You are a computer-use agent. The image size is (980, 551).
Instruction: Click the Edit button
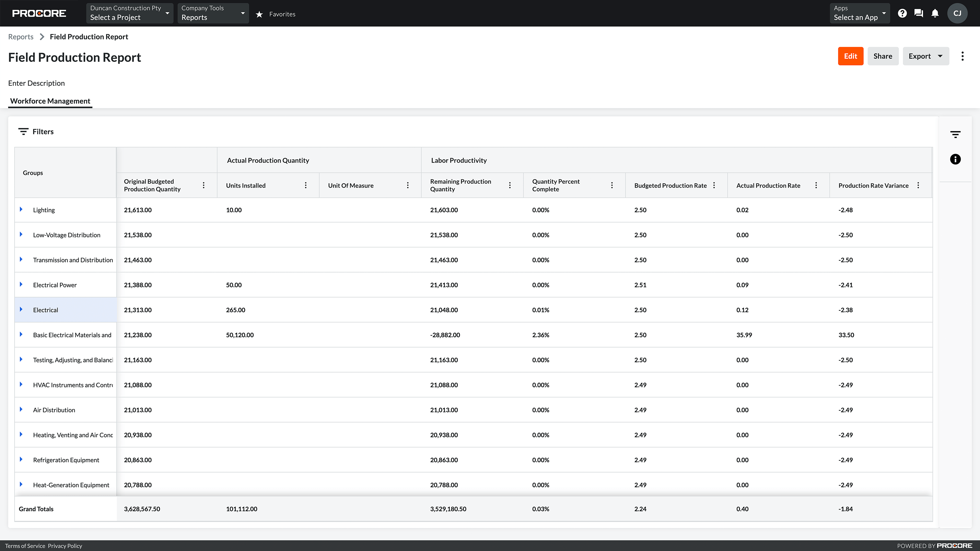click(850, 55)
